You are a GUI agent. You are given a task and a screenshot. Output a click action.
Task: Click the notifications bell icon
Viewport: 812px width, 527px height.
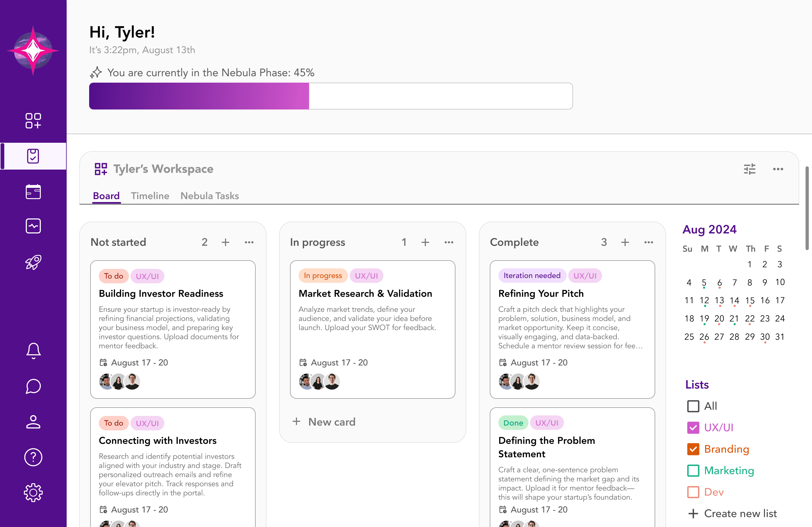click(33, 350)
